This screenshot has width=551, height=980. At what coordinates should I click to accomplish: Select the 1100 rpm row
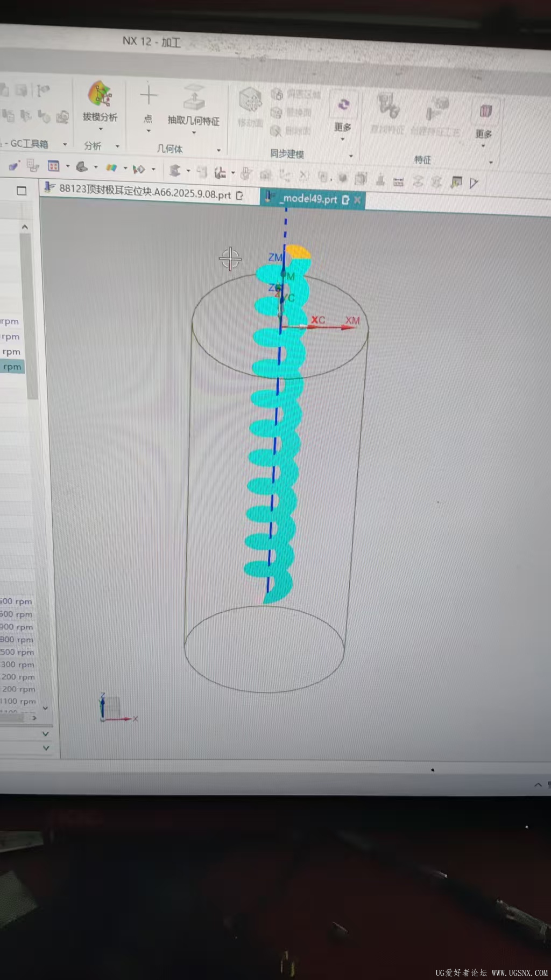18,701
